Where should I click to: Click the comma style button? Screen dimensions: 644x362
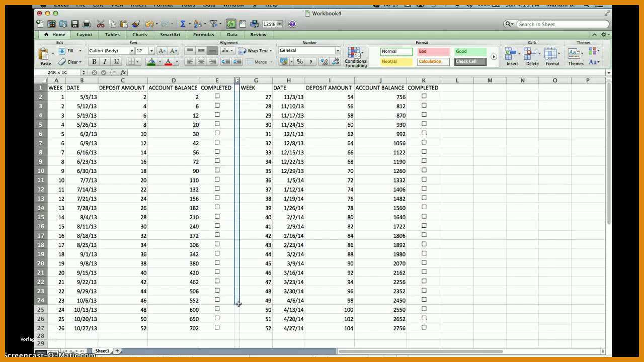click(x=311, y=61)
